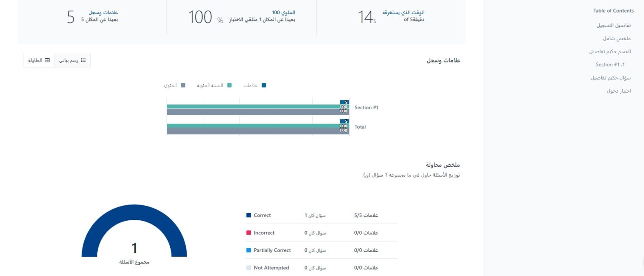
Task: Open اختبار دخول in Table of Contents
Action: (618, 91)
